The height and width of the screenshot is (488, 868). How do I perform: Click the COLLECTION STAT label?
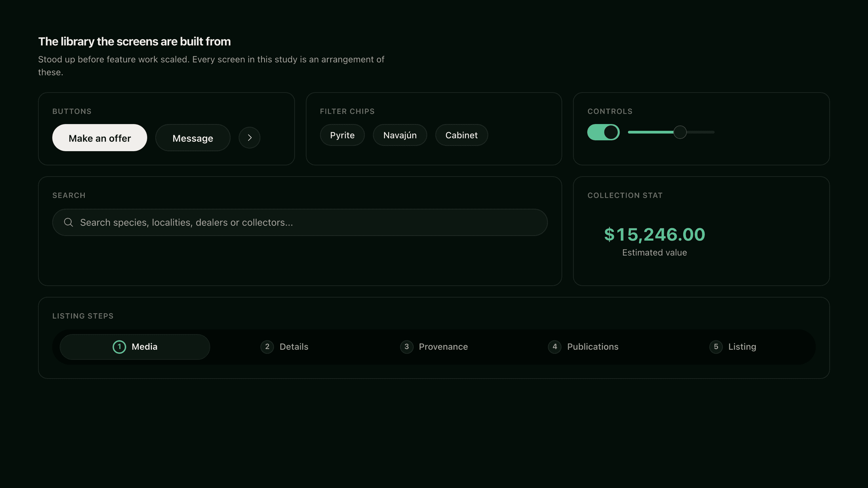625,195
